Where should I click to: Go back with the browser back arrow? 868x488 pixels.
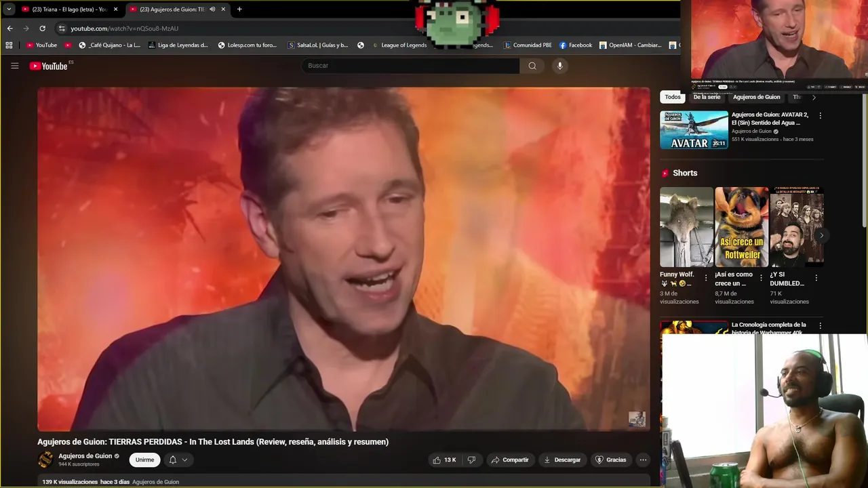(9, 28)
